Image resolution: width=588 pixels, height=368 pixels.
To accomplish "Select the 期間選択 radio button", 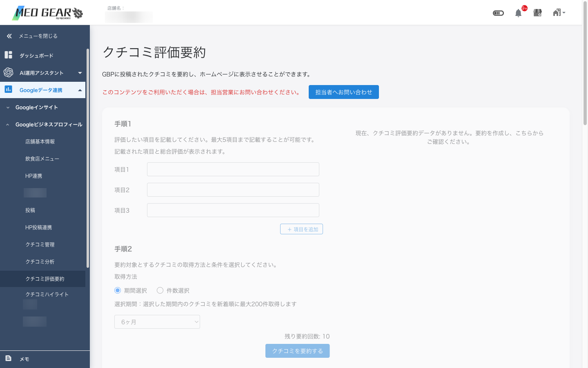I will click(118, 290).
